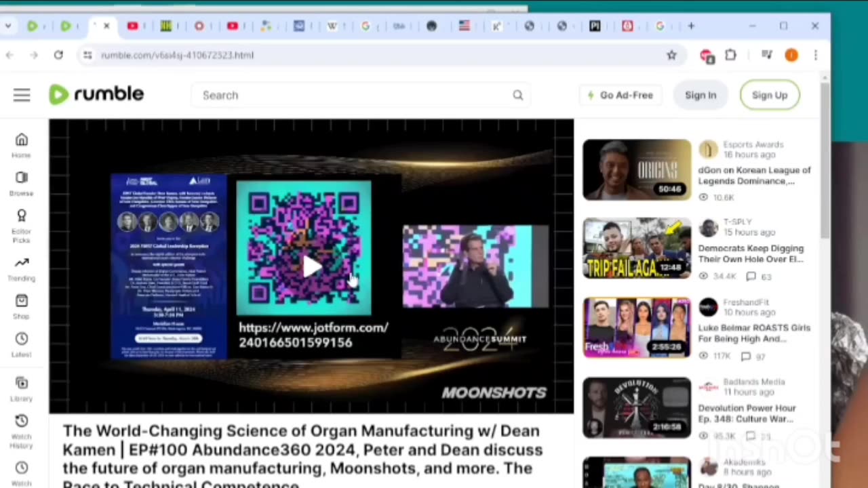This screenshot has height=488, width=868.
Task: Close the active Rumble tab
Action: pos(106,26)
